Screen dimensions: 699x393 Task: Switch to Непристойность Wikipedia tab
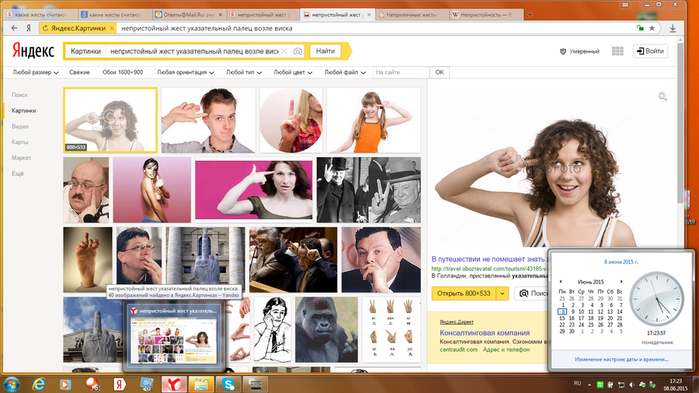pos(486,15)
